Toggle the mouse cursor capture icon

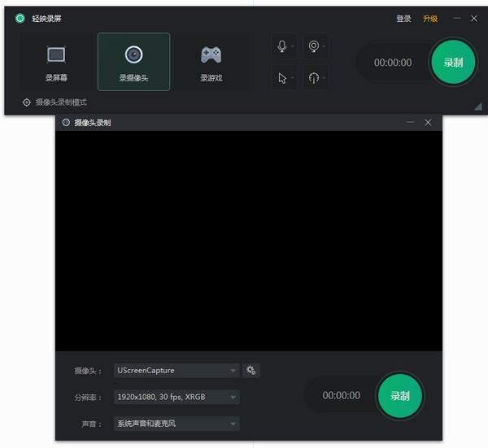point(282,78)
